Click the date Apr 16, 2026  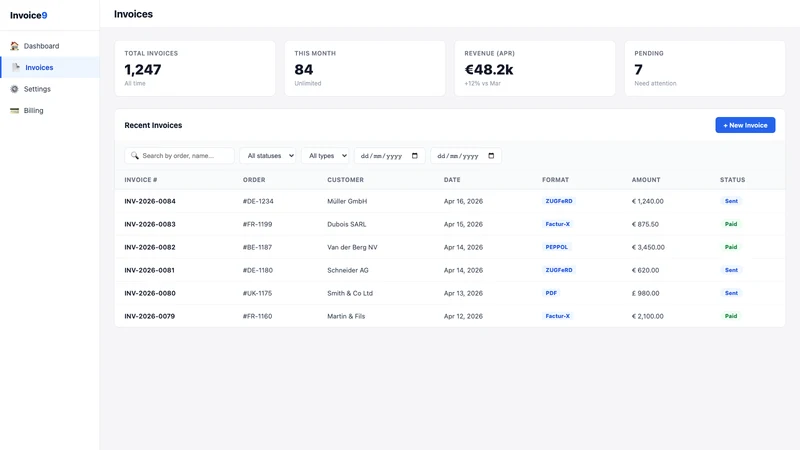pyautogui.click(x=463, y=201)
